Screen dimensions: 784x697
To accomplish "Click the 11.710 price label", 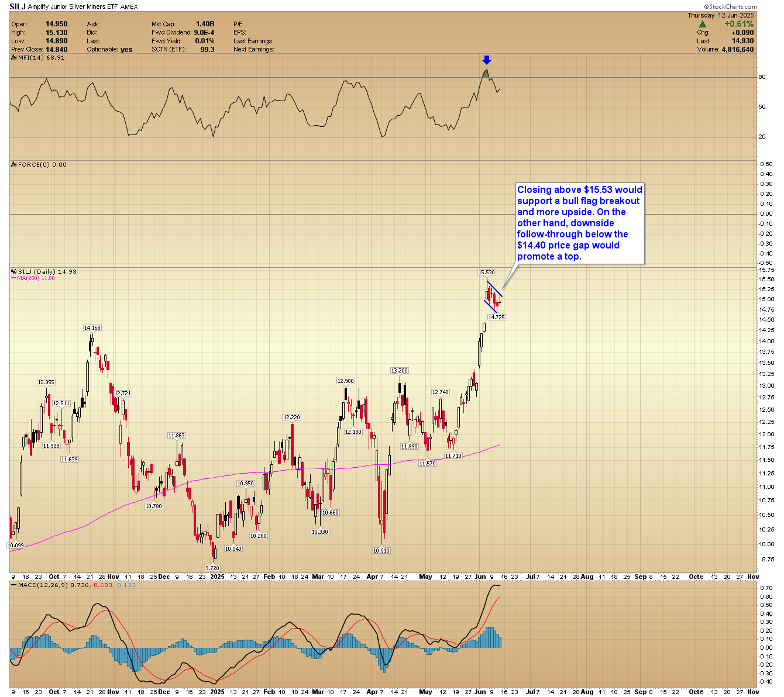I will coord(453,456).
